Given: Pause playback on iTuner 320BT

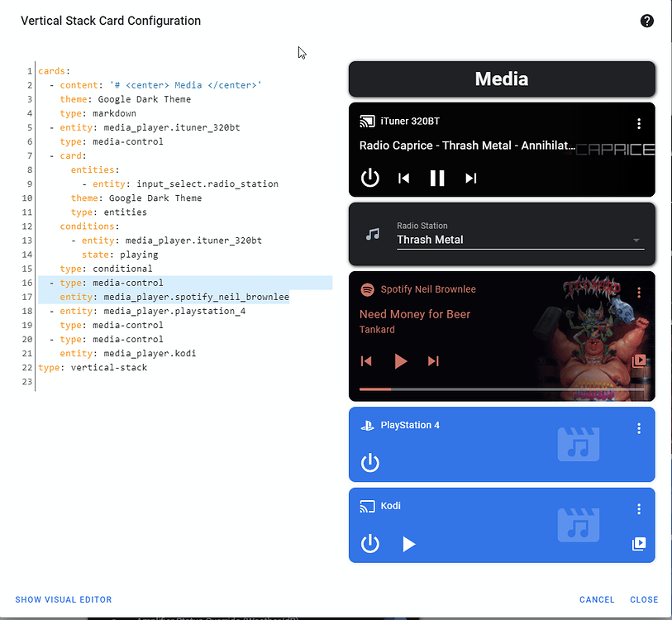Looking at the screenshot, I should click(x=436, y=178).
